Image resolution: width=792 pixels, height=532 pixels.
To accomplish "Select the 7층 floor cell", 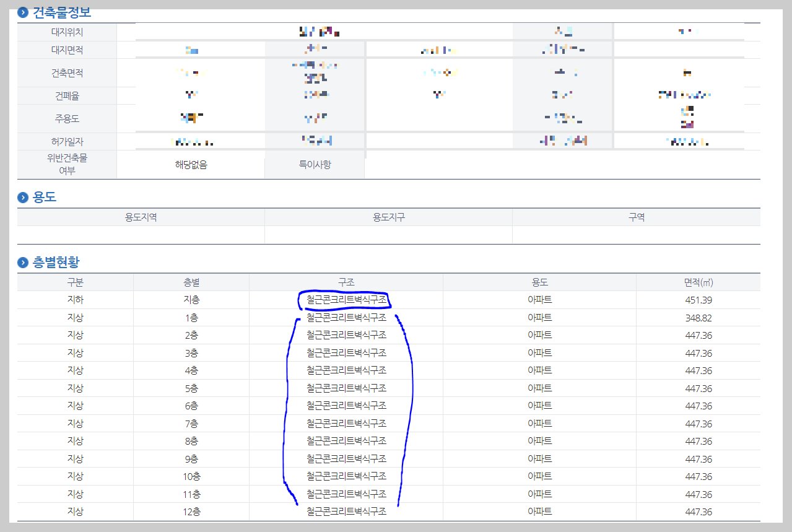I will 191,424.
